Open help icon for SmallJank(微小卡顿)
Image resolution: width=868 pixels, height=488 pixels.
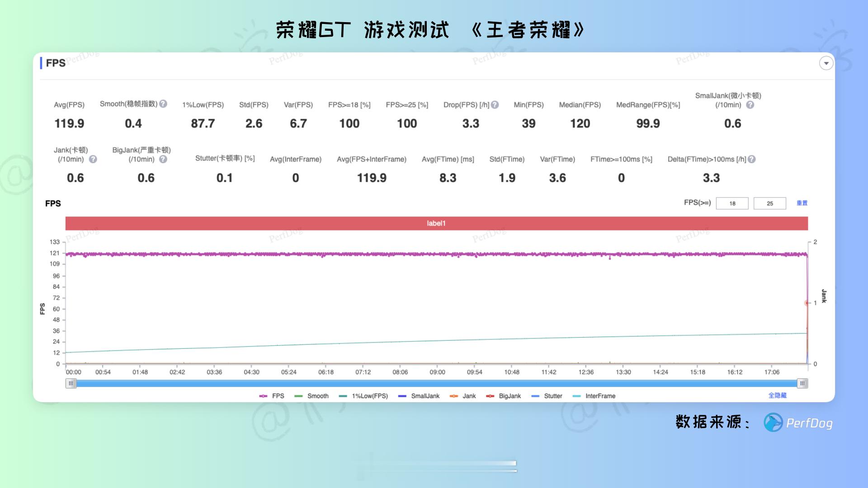pos(750,105)
